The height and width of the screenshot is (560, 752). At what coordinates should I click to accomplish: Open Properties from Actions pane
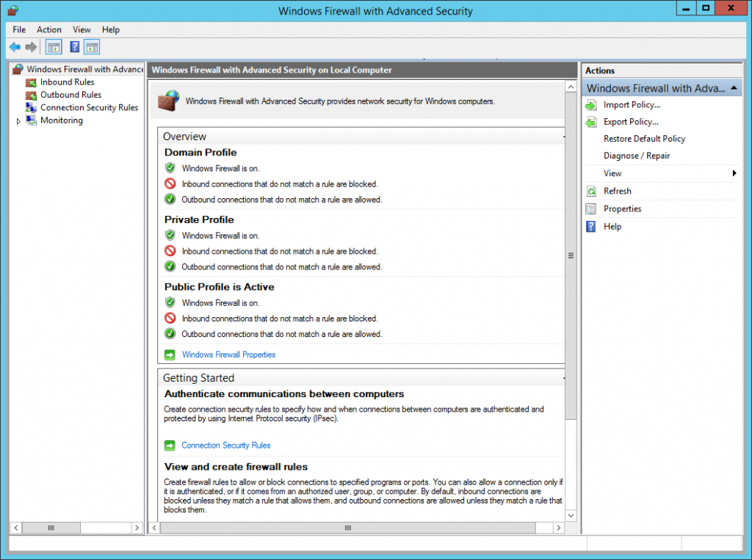tap(622, 209)
